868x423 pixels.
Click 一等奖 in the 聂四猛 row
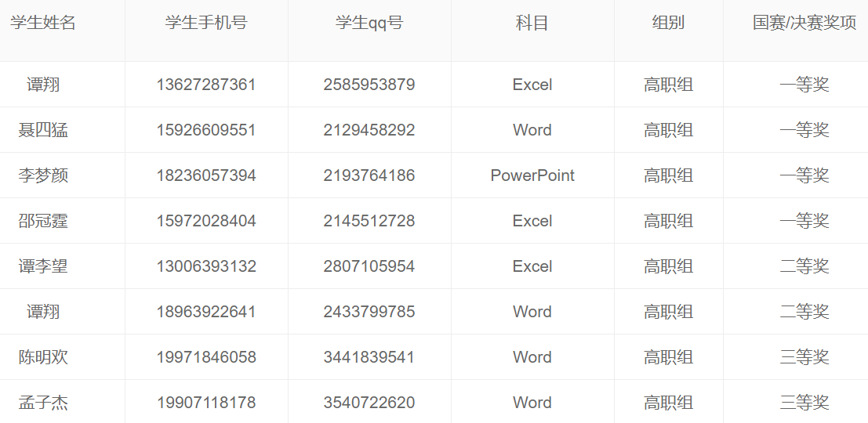coord(804,130)
